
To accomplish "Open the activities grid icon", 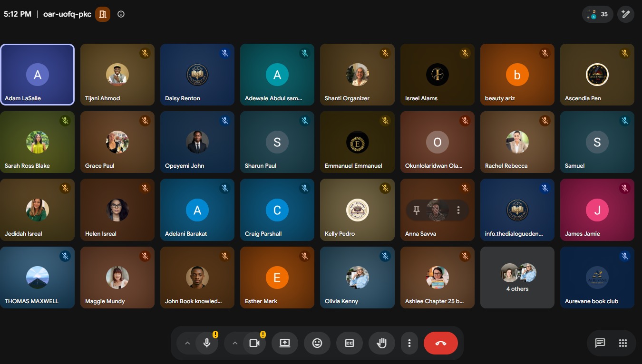I will coord(623,343).
